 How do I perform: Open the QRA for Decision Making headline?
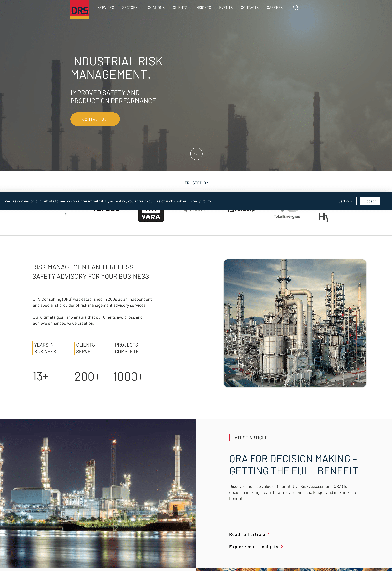(x=293, y=465)
